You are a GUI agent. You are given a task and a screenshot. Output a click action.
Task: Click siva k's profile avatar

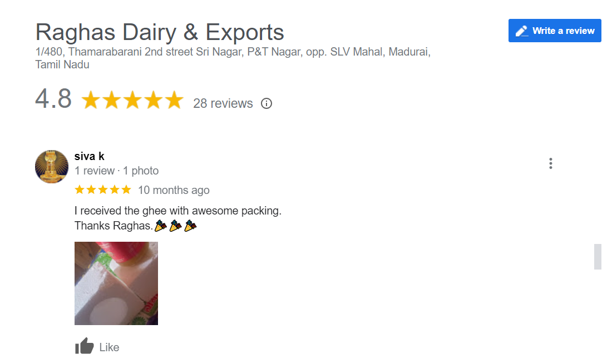tap(52, 166)
